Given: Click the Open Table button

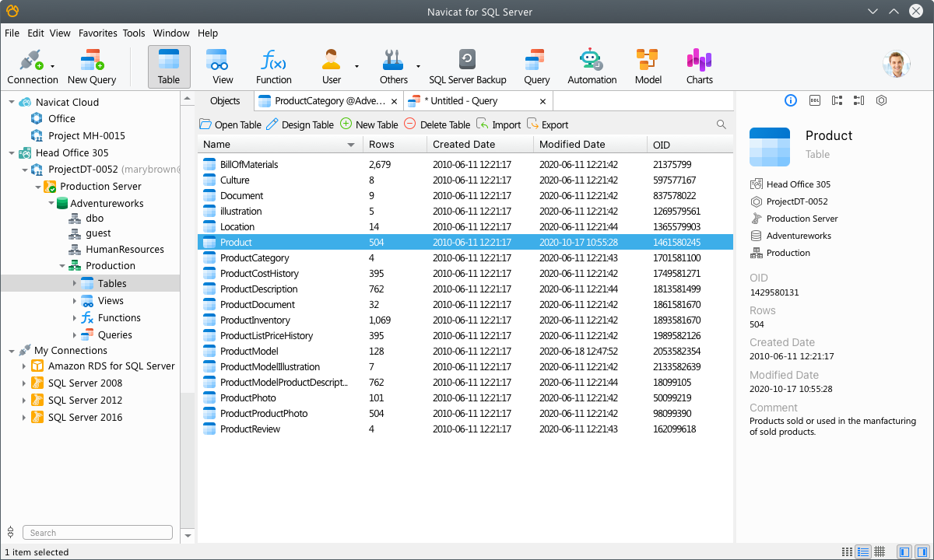Looking at the screenshot, I should [x=230, y=124].
